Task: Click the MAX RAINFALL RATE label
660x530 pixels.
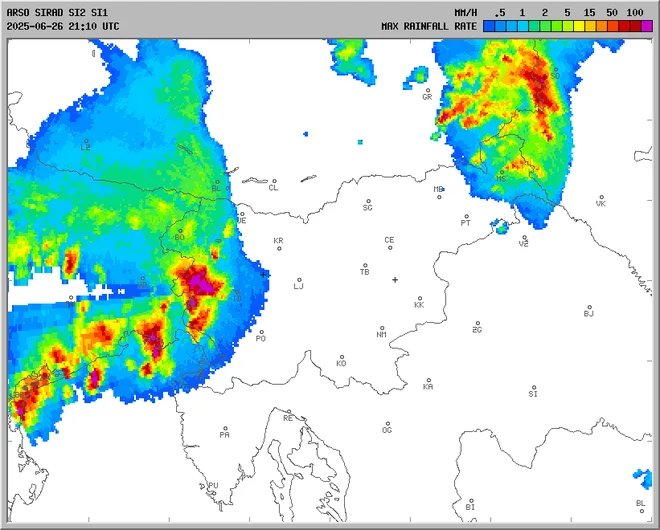Action: (x=428, y=26)
